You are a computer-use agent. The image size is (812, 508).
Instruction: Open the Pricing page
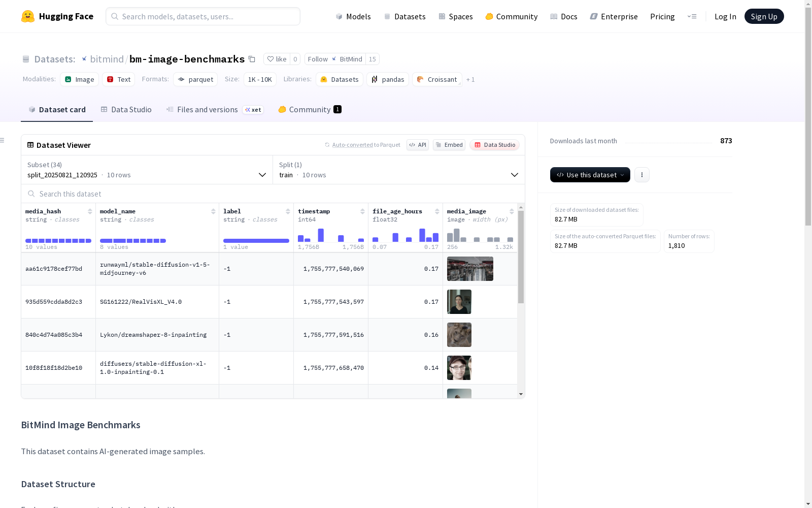tap(662, 16)
